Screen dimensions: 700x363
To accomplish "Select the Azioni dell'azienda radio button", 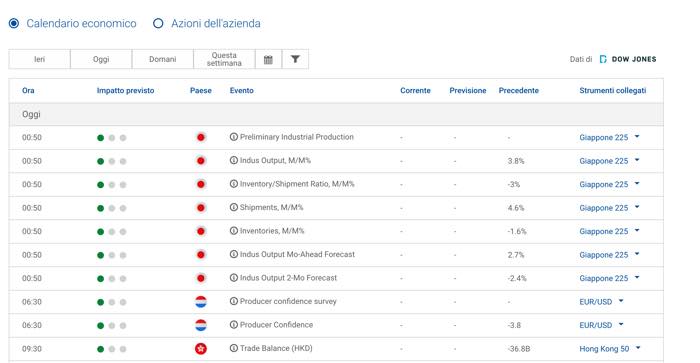I will click(158, 23).
